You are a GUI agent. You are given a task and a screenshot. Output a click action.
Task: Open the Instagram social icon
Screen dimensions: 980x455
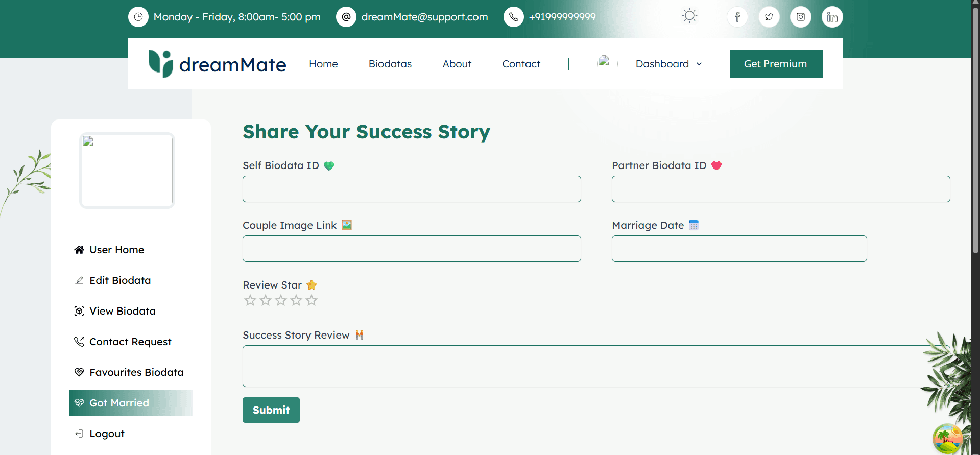pos(801,17)
